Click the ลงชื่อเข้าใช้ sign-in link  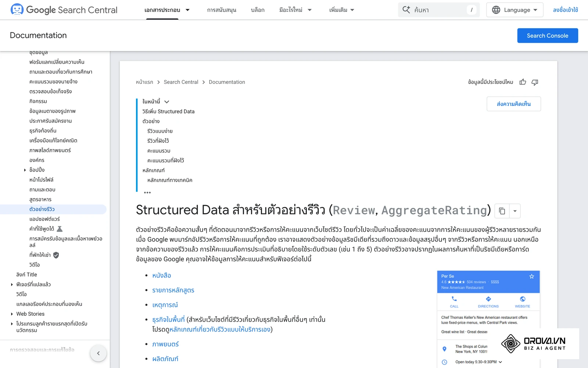click(565, 10)
